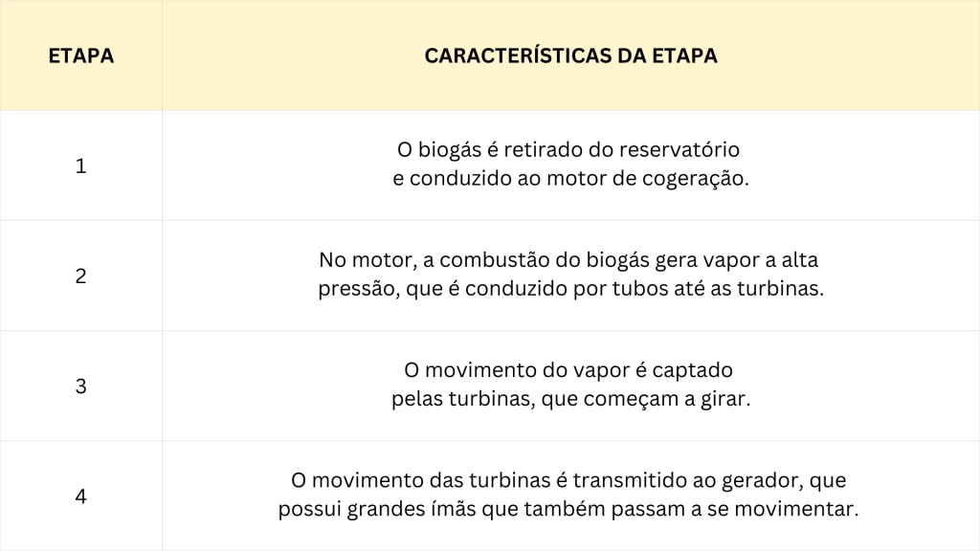Click the line "e conduzido ao motor de cogeração"
This screenshot has height=551, width=980.
tap(569, 179)
